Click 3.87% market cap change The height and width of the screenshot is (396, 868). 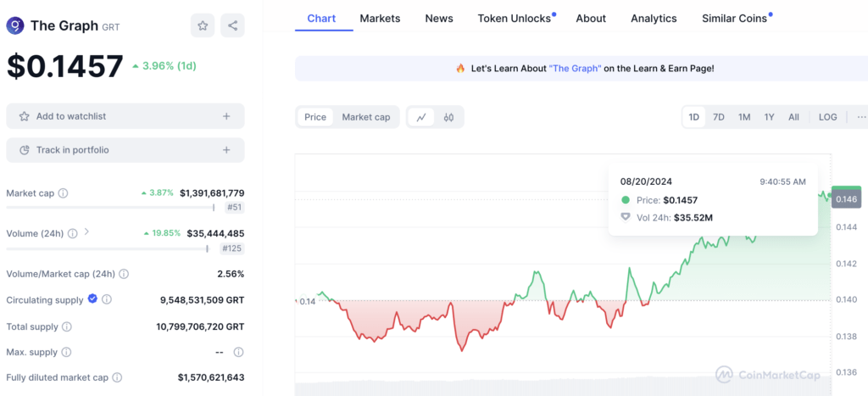point(157,192)
